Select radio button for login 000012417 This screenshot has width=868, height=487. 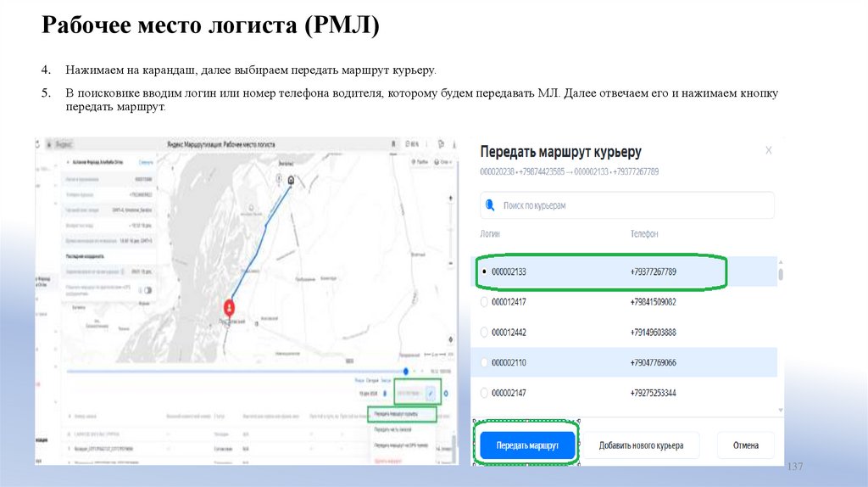[484, 302]
